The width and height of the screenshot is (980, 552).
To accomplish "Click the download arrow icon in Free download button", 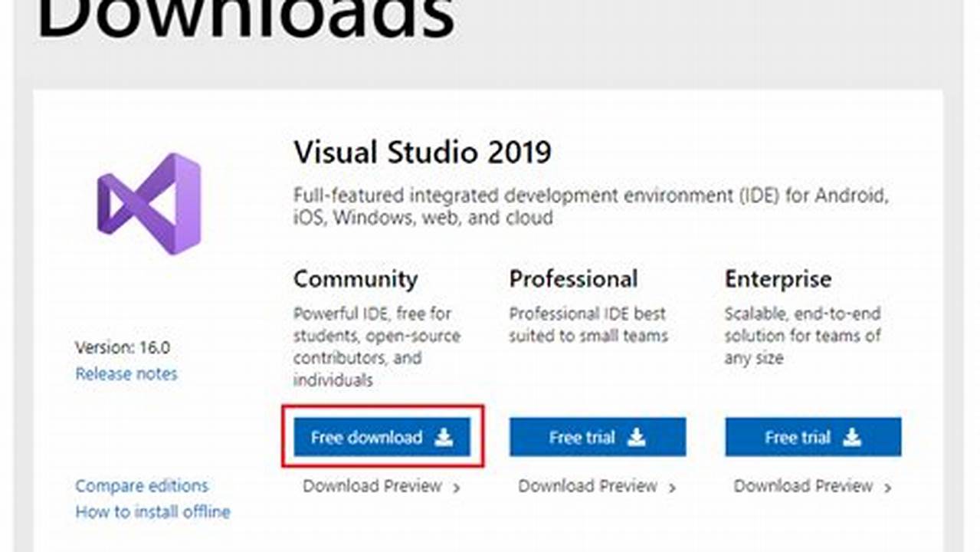I will (443, 437).
